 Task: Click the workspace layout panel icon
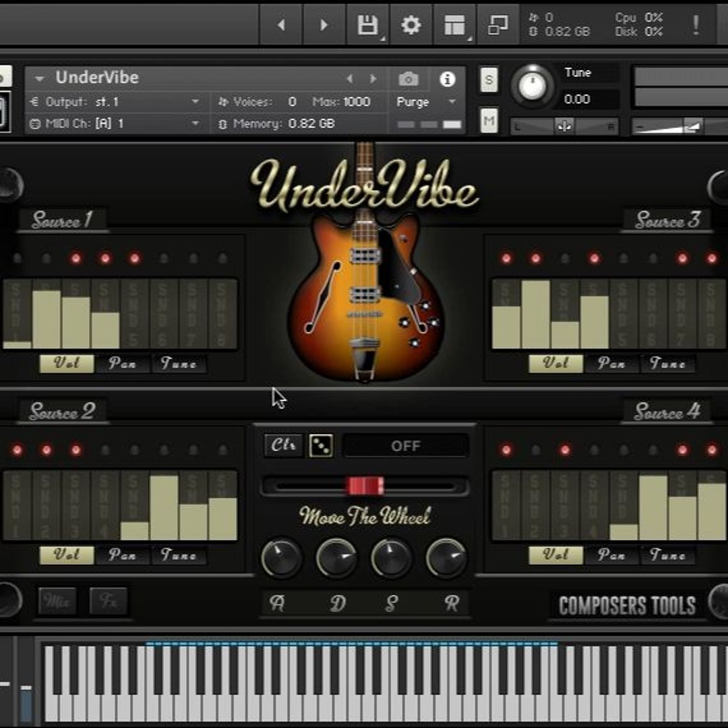(455, 26)
